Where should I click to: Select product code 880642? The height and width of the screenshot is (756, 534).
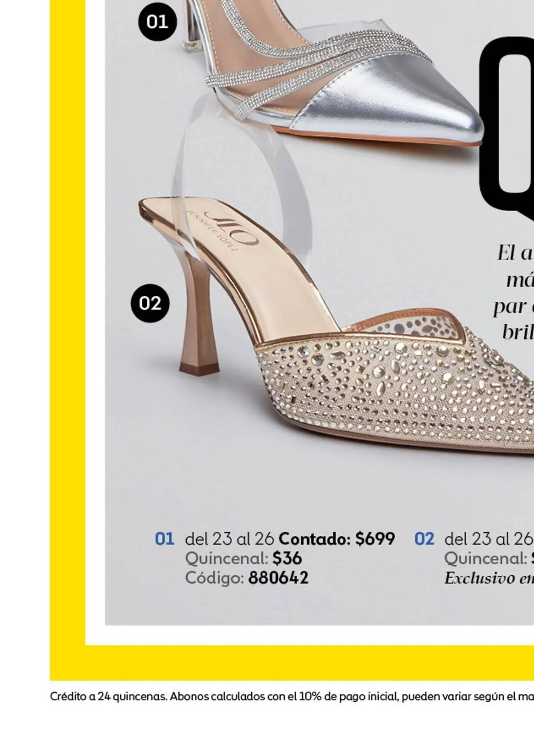click(x=278, y=578)
